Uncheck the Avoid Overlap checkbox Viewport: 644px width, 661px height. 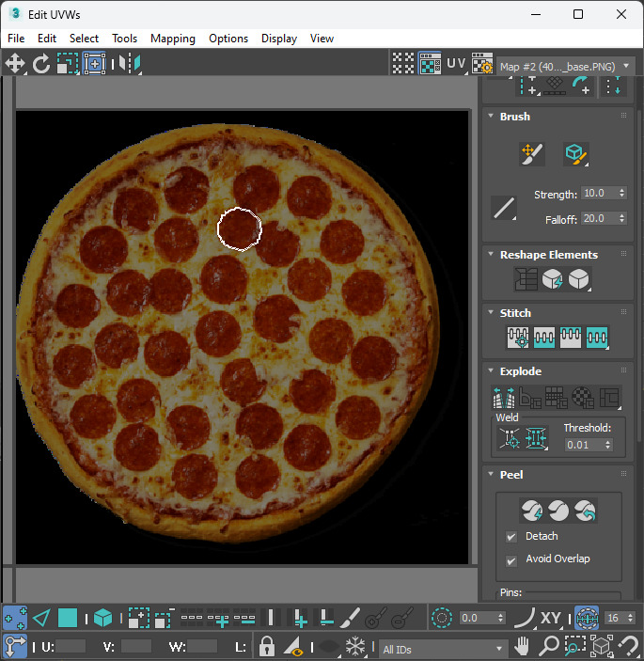click(511, 561)
